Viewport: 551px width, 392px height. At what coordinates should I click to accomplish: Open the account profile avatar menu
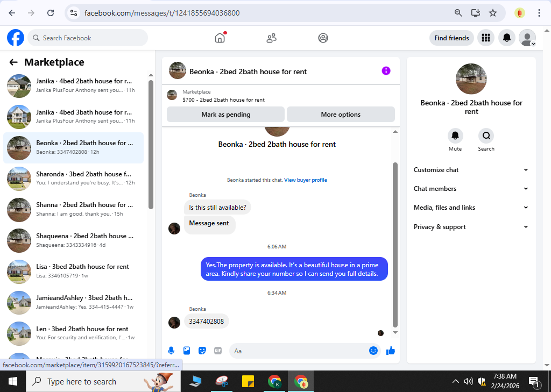527,38
